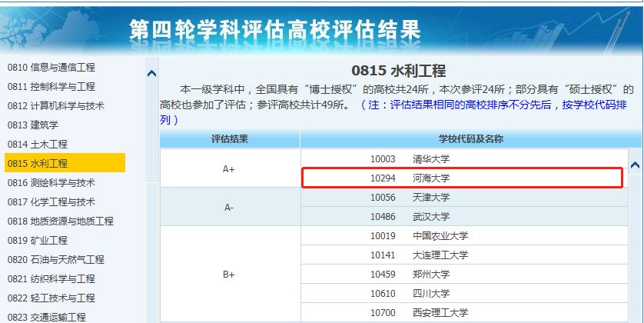The image size is (644, 323).
Task: Click the A- rating cell
Action: click(x=230, y=207)
